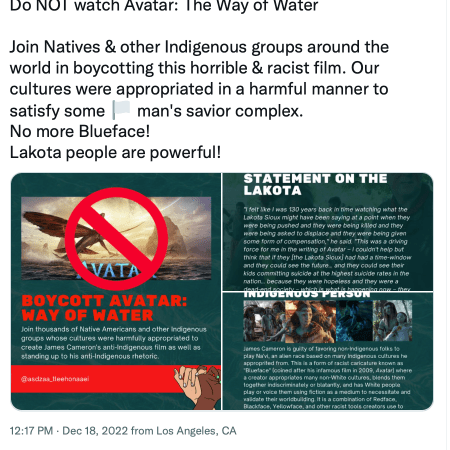450x450 pixels.
Task: Select the last Na'vi film still in strip
Action: tap(393, 321)
